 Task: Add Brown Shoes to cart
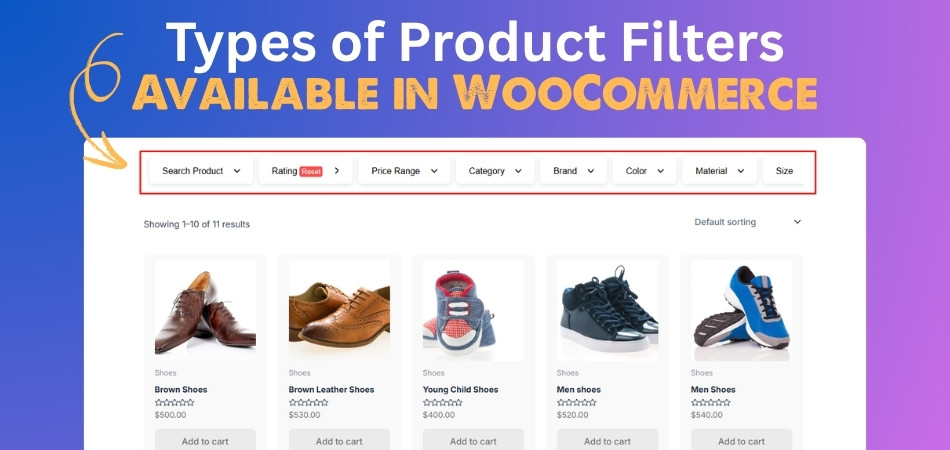[x=205, y=440]
